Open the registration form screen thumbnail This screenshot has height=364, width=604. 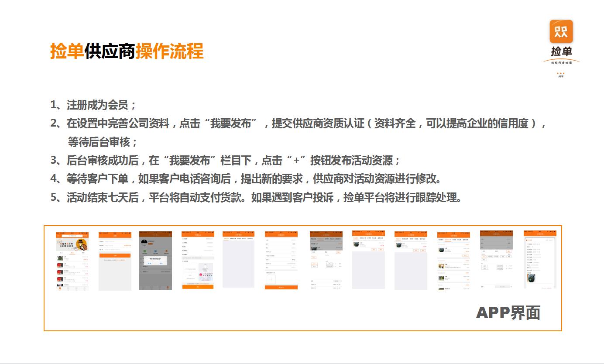pyautogui.click(x=115, y=261)
